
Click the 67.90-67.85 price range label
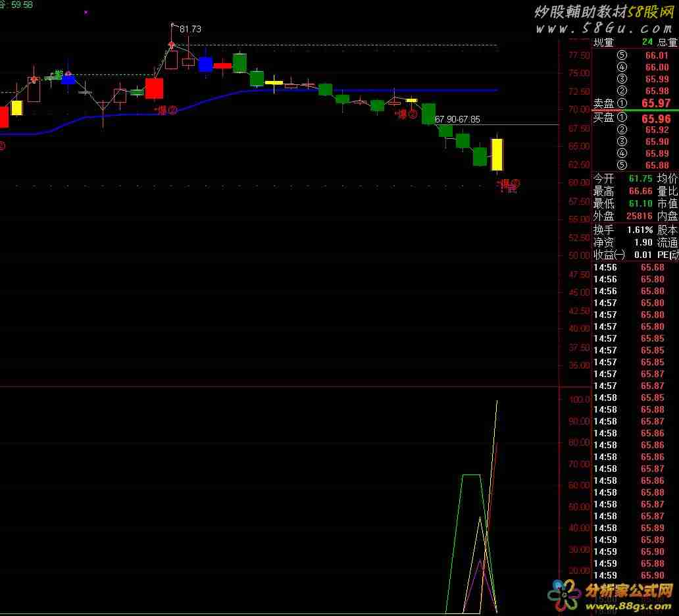point(457,119)
